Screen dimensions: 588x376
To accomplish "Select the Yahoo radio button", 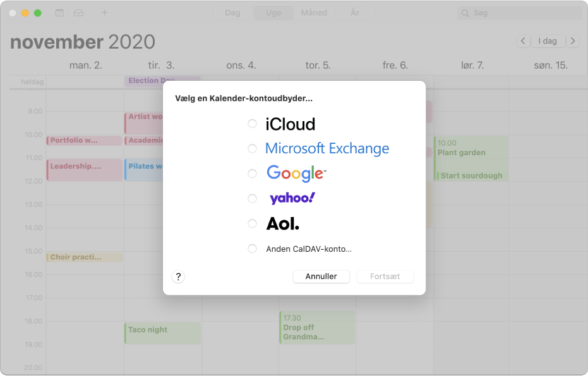I will pyautogui.click(x=253, y=199).
